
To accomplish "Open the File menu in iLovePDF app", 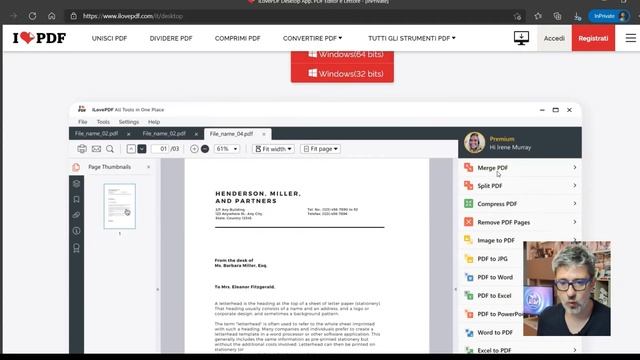I will [82, 122].
